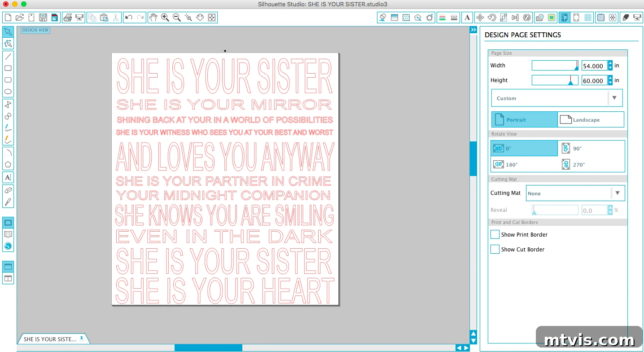Open the Design Page Settings icon

[565, 18]
